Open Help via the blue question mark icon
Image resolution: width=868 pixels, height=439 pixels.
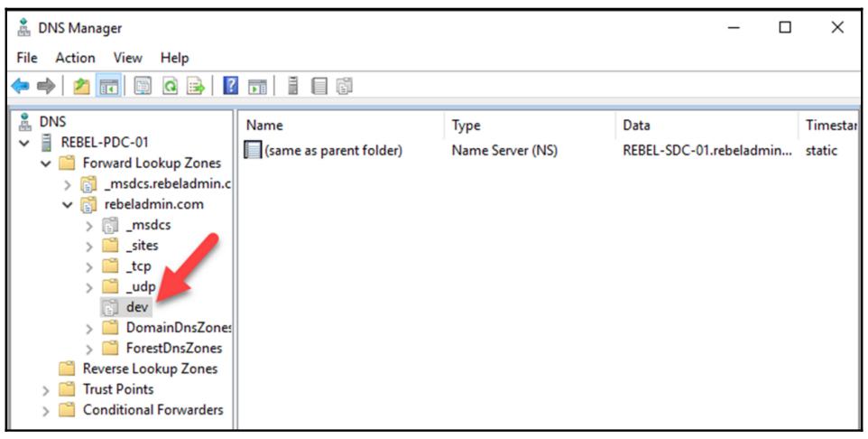[231, 86]
